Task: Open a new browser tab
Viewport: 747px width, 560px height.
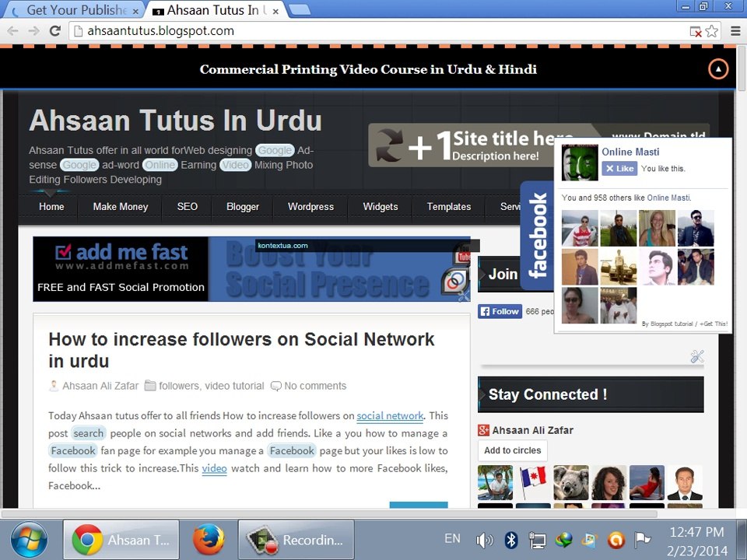Action: click(x=300, y=10)
